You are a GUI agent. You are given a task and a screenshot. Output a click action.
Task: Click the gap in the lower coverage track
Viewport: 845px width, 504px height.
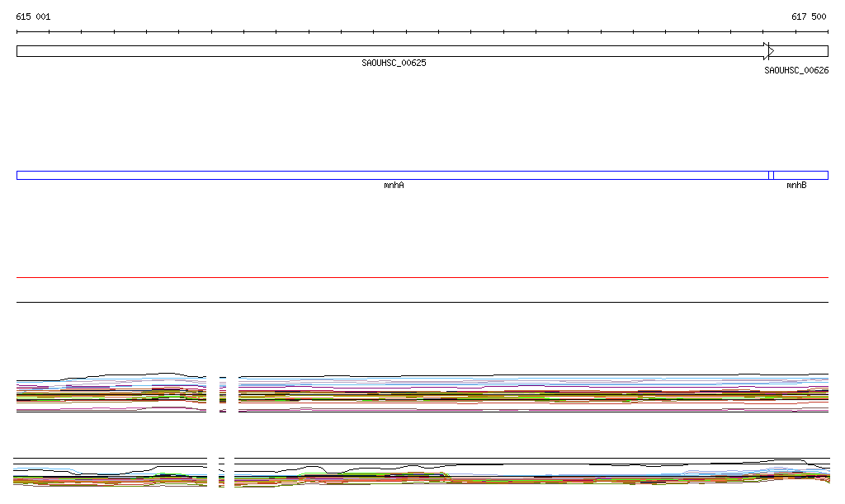coord(221,472)
